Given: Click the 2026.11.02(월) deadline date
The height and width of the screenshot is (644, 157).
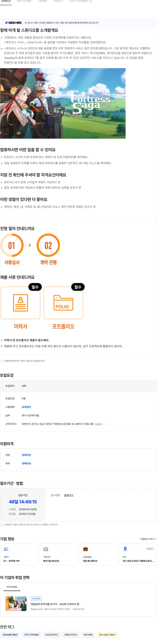Looking at the screenshot, I should pos(27,514).
